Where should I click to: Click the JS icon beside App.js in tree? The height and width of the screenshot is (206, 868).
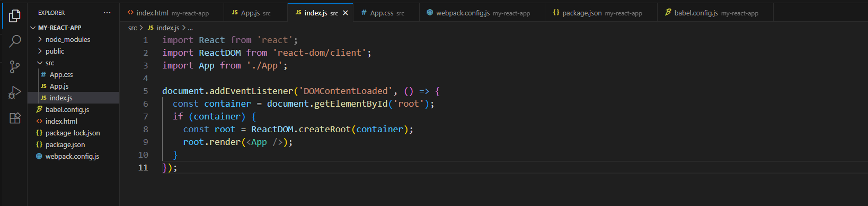pyautogui.click(x=43, y=86)
